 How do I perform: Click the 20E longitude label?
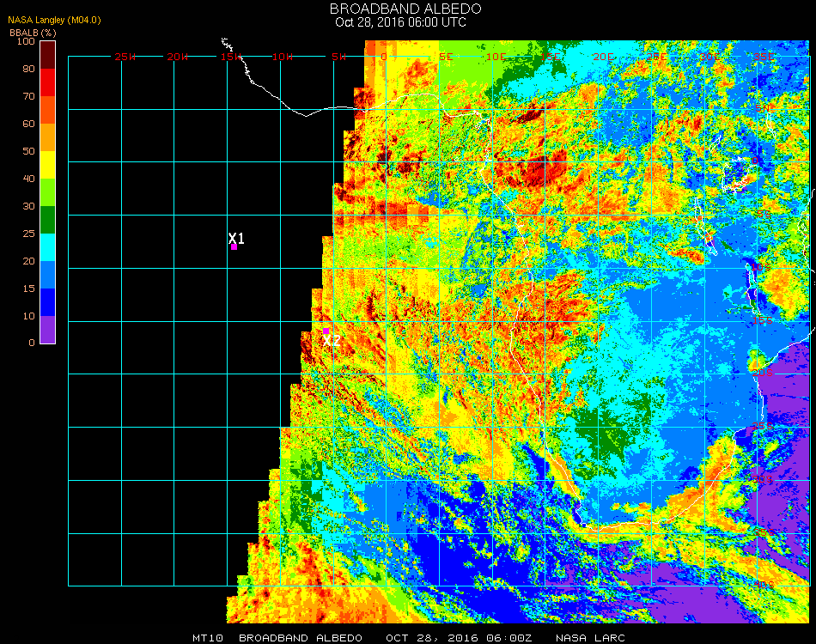coord(603,57)
